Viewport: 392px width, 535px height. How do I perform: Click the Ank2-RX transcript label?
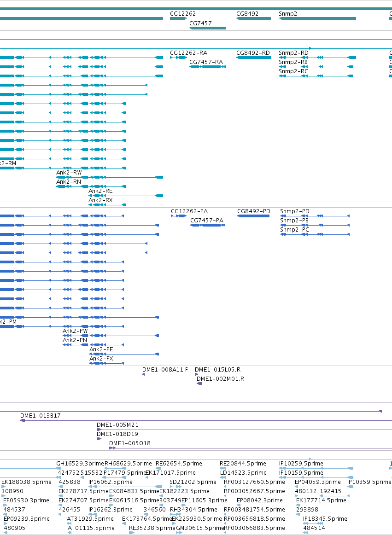coord(100,200)
